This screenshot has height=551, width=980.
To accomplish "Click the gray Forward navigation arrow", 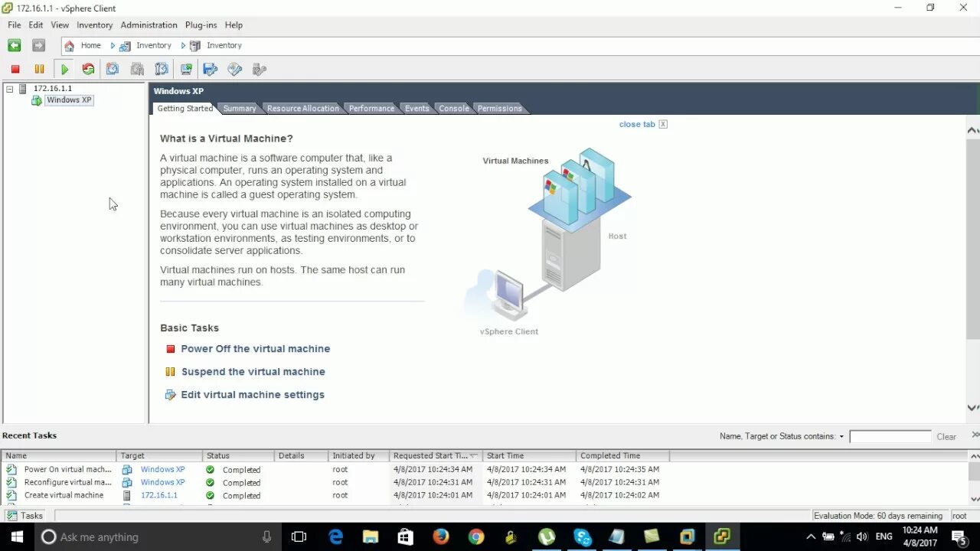I will pos(38,46).
